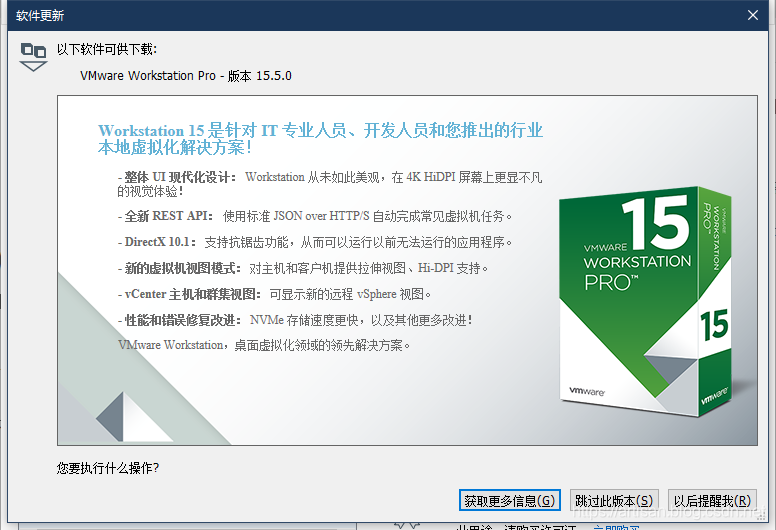Image resolution: width=776 pixels, height=530 pixels.
Task: Choose 以后提醒我(R) to be reminded later
Action: point(712,500)
